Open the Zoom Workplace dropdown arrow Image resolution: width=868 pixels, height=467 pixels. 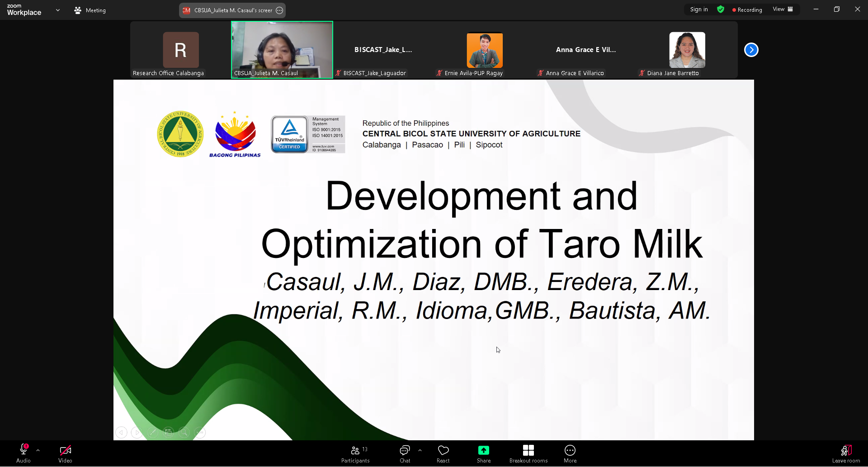pos(58,10)
